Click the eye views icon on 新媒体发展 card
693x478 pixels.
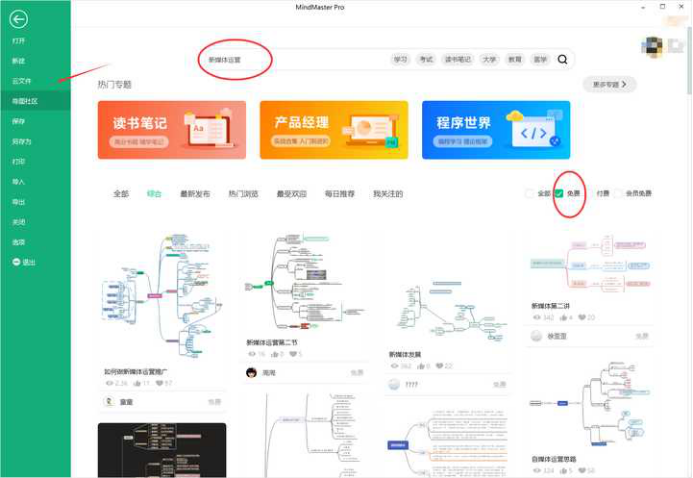click(x=395, y=366)
